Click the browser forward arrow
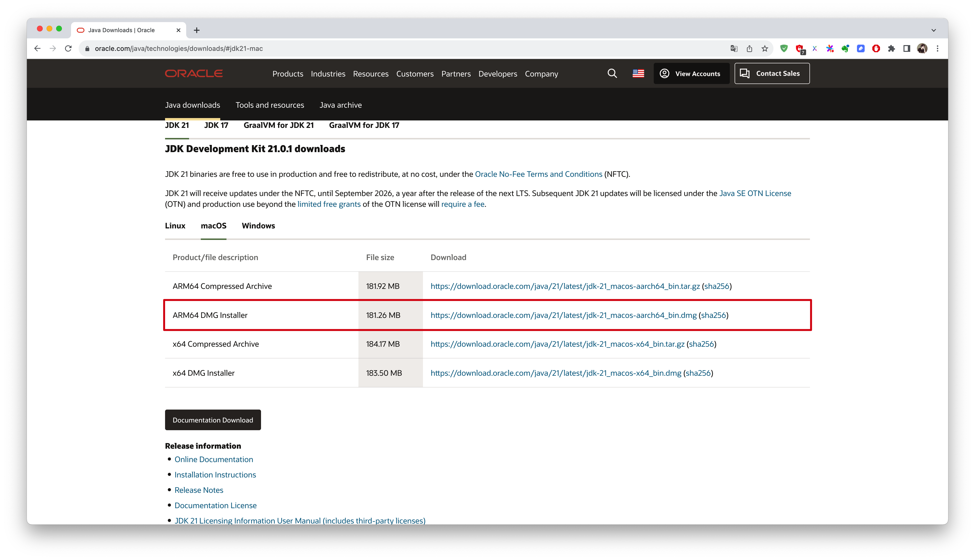Screen dimensions: 975x560 click(53, 48)
